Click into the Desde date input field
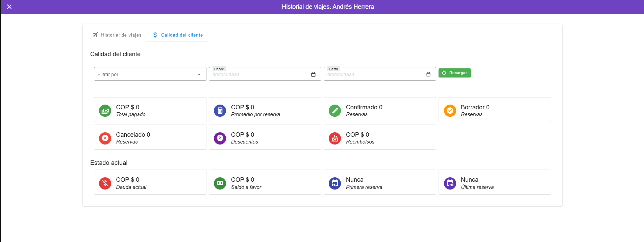 pos(257,74)
